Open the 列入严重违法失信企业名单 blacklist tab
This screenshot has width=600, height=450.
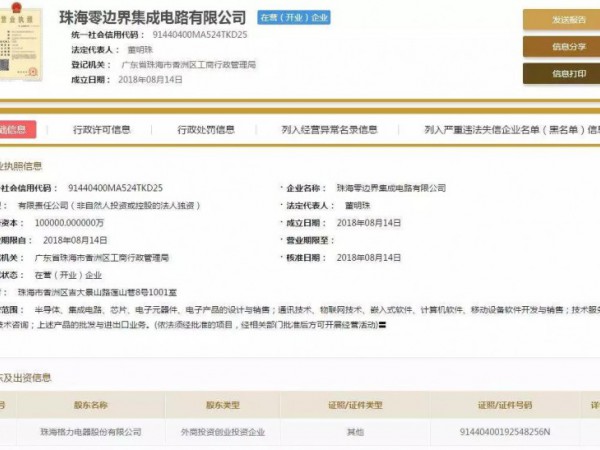[510, 129]
